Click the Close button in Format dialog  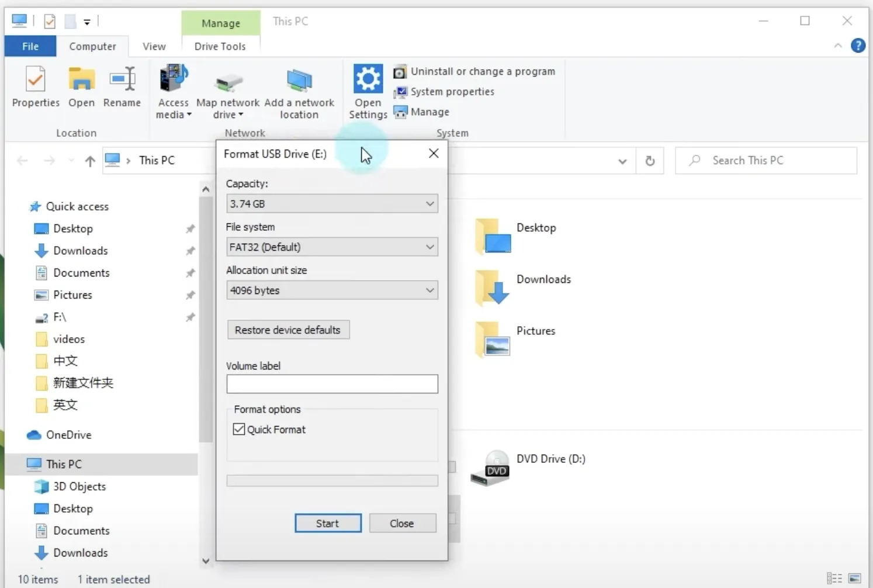point(402,523)
